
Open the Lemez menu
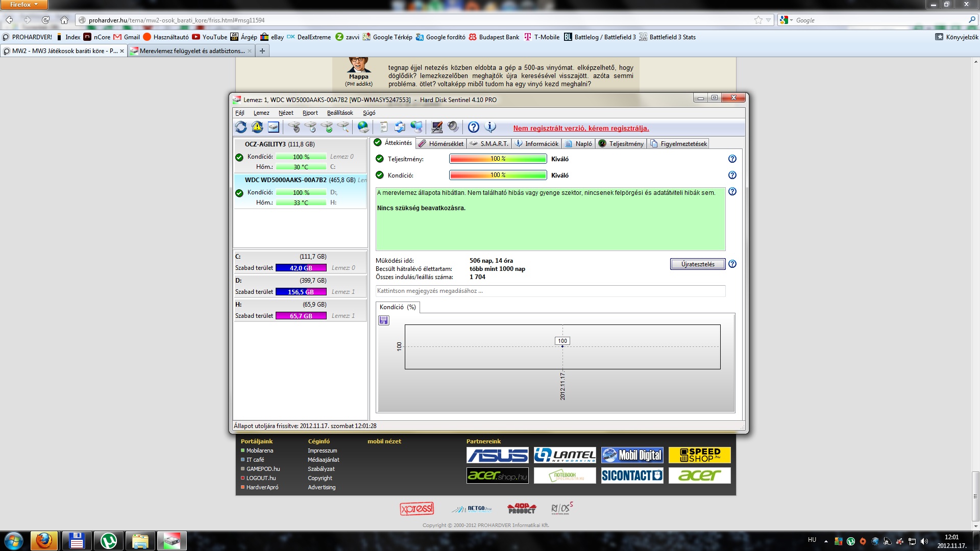pyautogui.click(x=261, y=113)
